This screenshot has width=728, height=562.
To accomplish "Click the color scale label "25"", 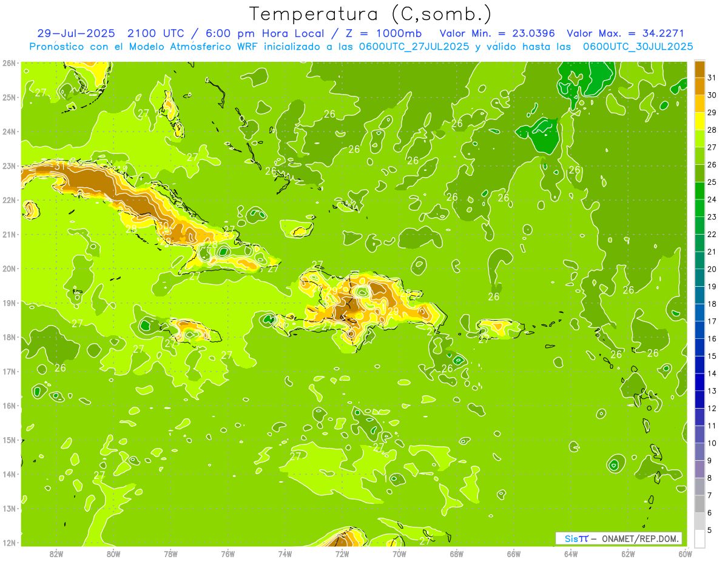I will [712, 182].
